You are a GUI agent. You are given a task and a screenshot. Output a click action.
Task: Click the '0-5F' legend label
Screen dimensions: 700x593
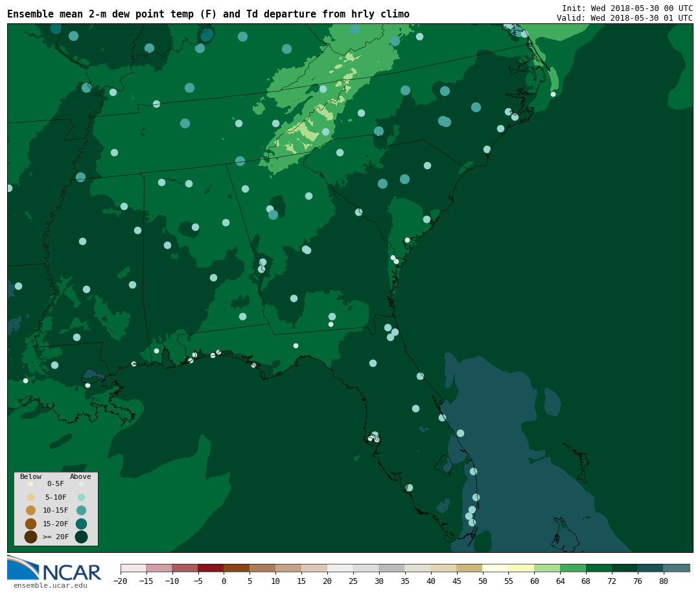click(x=56, y=483)
